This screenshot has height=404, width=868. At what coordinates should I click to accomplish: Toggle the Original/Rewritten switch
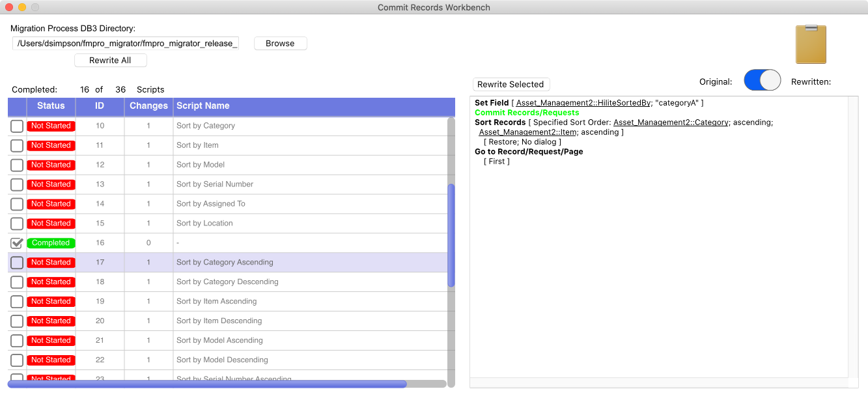tap(762, 80)
